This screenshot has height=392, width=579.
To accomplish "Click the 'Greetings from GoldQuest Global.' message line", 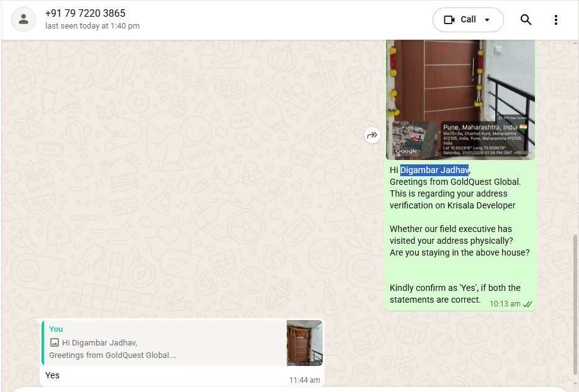I will (x=455, y=182).
